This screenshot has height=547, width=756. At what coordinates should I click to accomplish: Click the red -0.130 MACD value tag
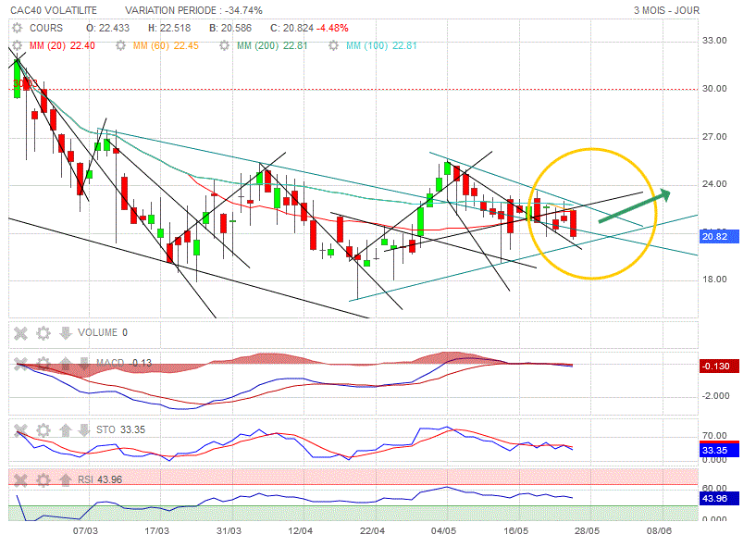[x=719, y=367]
